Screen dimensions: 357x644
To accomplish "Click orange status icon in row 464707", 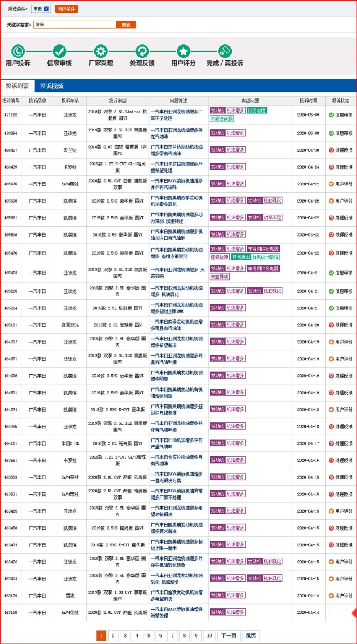I will click(331, 342).
